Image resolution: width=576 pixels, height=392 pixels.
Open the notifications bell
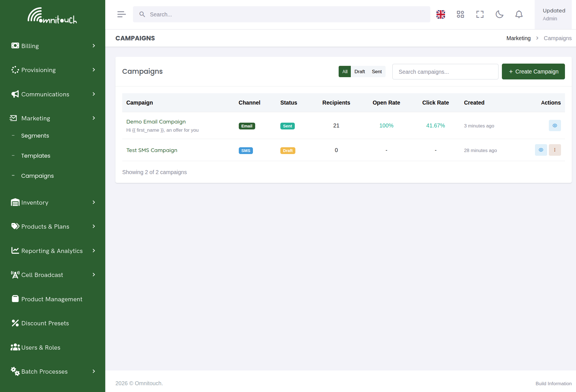click(519, 14)
